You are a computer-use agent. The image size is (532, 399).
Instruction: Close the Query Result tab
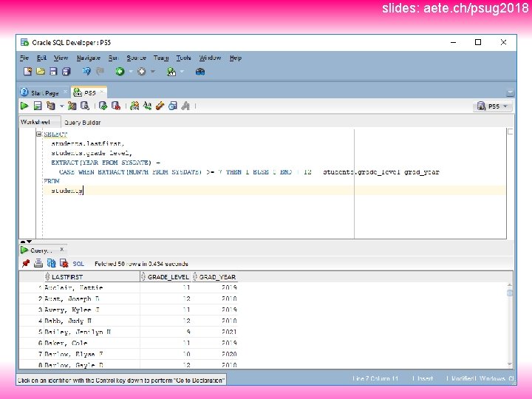pyautogui.click(x=62, y=250)
